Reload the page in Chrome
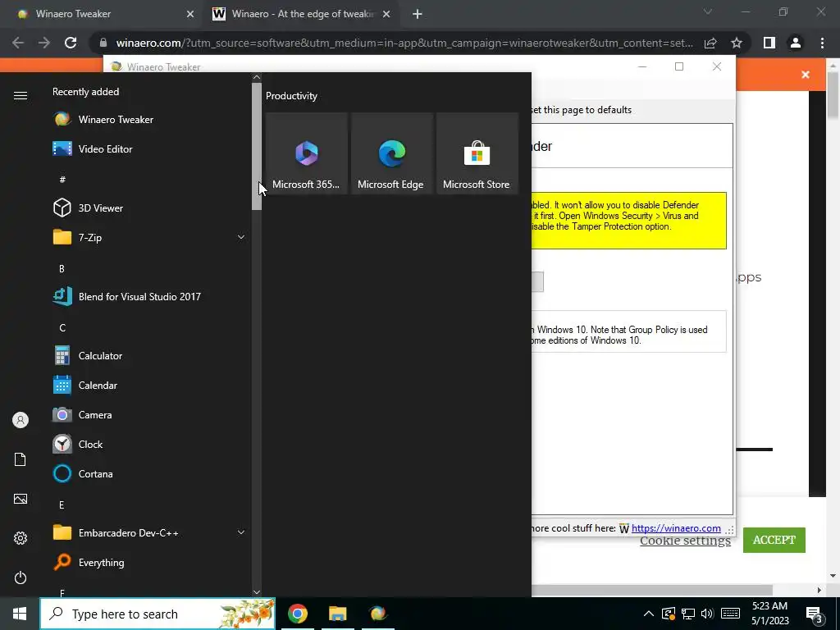The width and height of the screenshot is (840, 630). coord(71,43)
